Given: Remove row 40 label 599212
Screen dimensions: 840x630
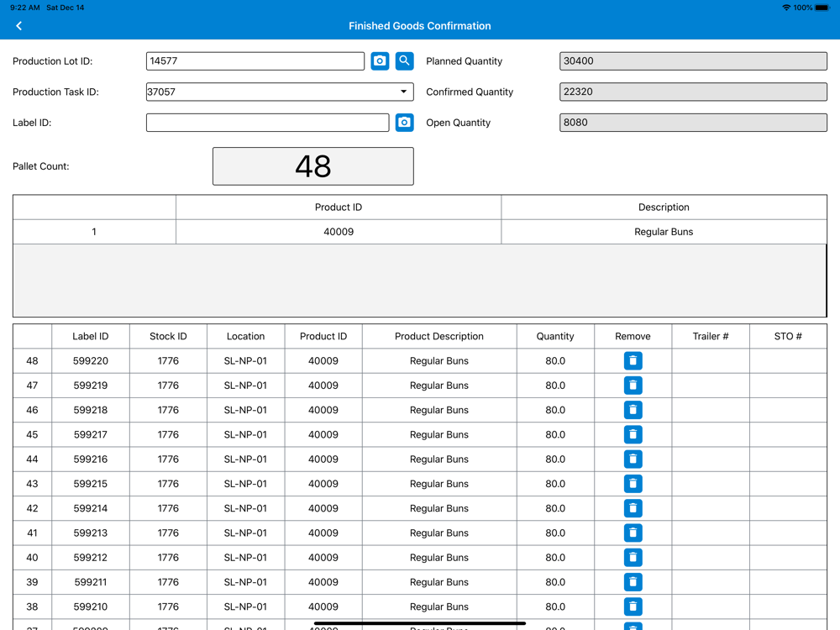Looking at the screenshot, I should point(633,558).
